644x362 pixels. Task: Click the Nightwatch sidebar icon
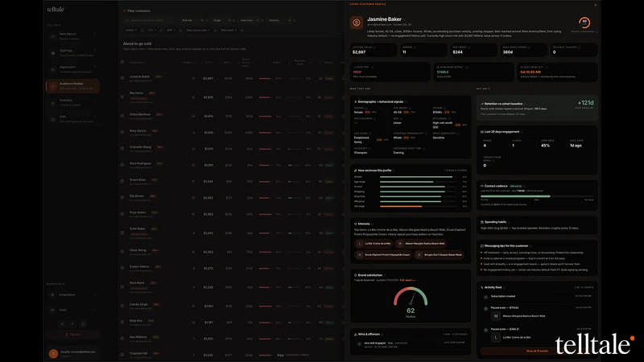coord(53,69)
